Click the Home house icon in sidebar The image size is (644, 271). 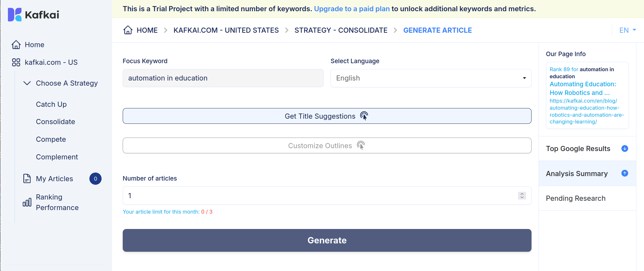(x=16, y=45)
